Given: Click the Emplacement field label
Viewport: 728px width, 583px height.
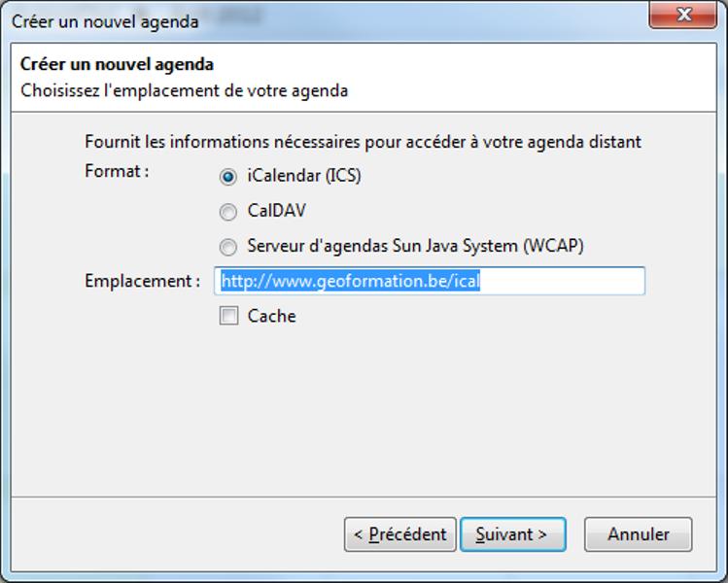Looking at the screenshot, I should [143, 281].
